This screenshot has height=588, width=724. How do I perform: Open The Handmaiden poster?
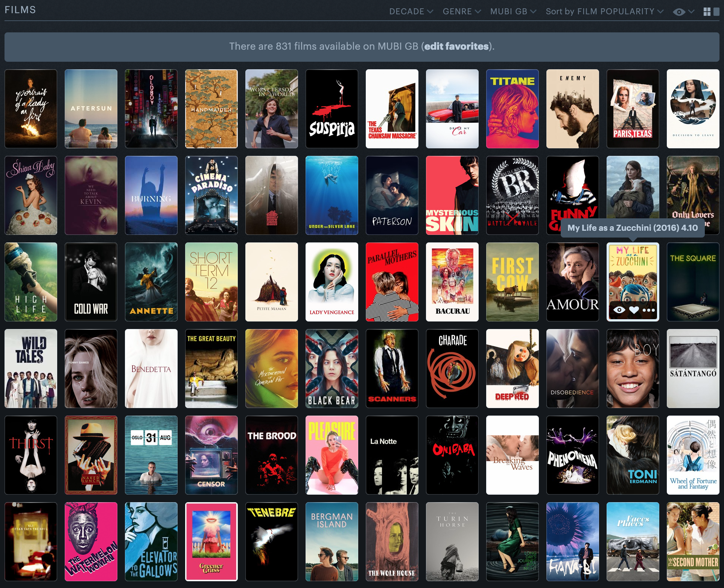pos(211,109)
